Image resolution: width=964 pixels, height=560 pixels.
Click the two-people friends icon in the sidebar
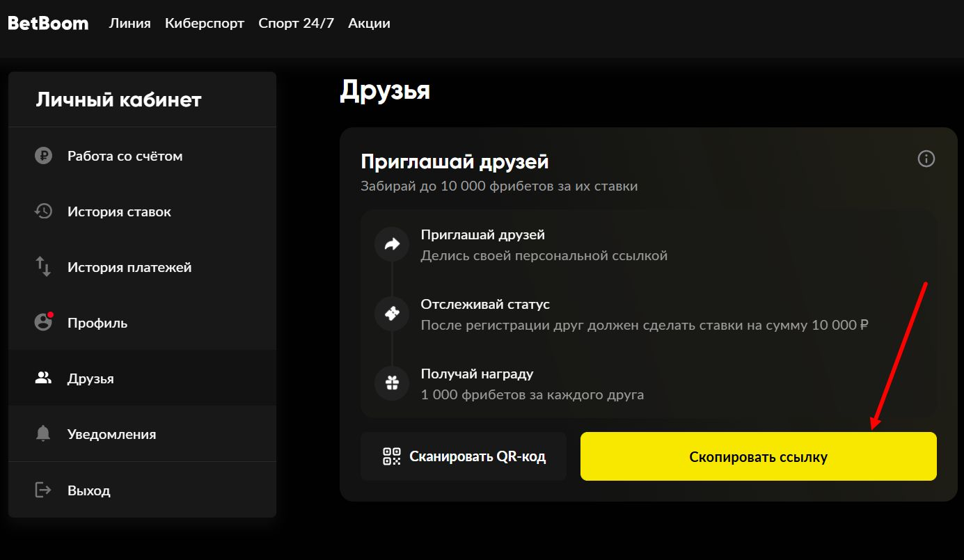43,378
